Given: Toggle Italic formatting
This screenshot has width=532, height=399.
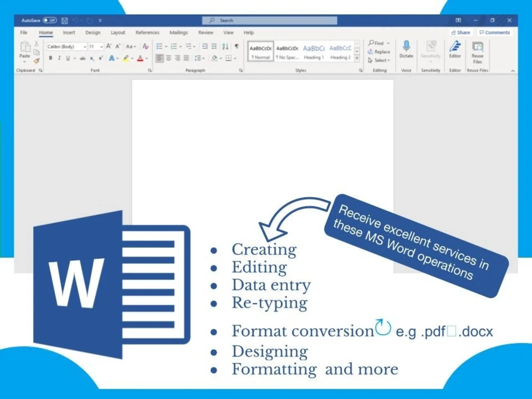Looking at the screenshot, I should coord(59,59).
